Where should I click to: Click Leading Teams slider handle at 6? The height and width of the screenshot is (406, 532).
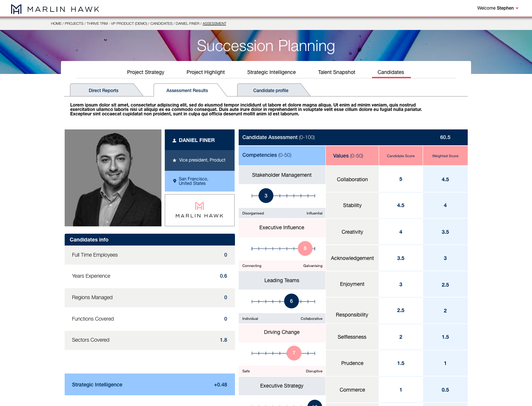(291, 301)
